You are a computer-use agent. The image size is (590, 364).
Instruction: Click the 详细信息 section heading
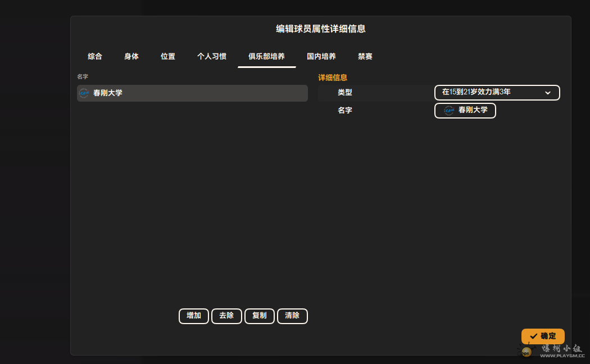[333, 78]
